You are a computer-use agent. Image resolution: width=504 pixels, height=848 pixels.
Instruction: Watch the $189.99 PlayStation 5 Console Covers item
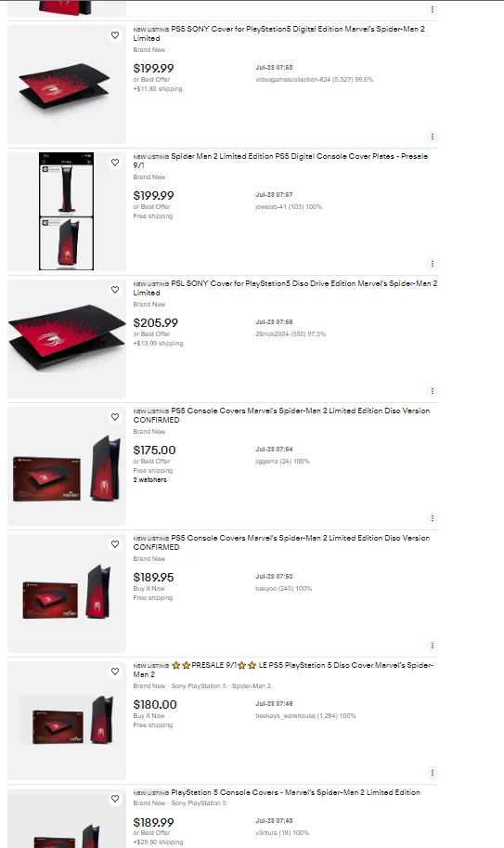click(115, 798)
